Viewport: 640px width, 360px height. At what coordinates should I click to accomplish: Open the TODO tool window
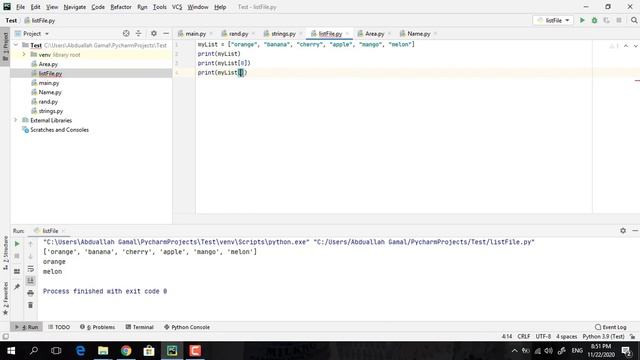[x=59, y=327]
